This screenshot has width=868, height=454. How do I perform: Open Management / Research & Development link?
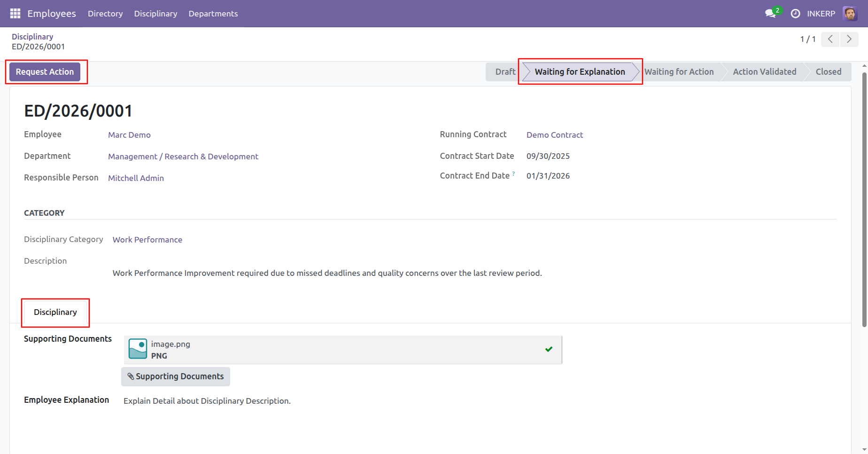tap(183, 157)
